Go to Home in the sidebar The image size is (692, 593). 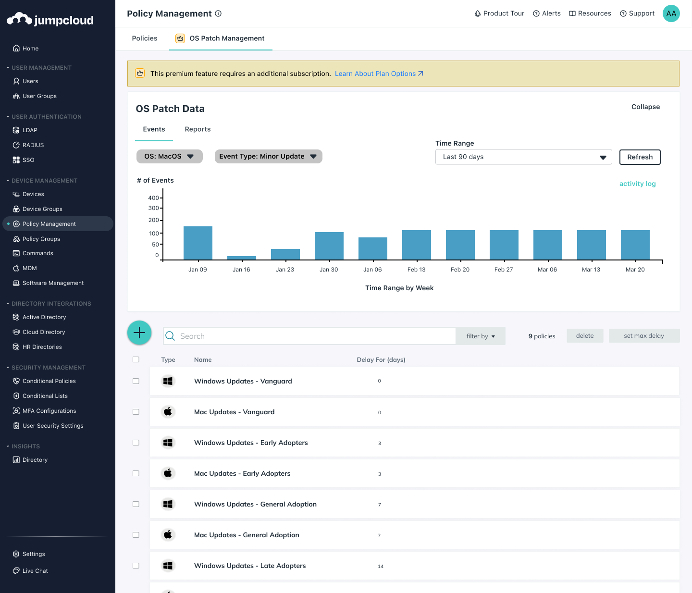click(x=30, y=48)
